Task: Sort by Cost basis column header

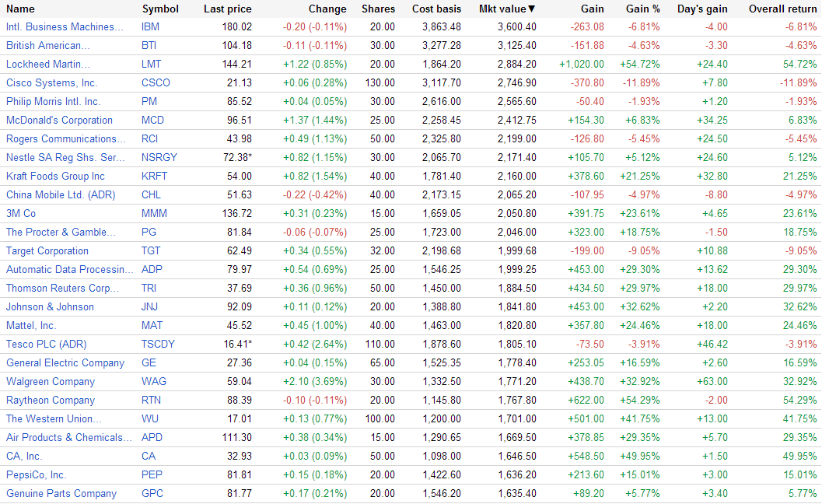Action: (x=436, y=9)
